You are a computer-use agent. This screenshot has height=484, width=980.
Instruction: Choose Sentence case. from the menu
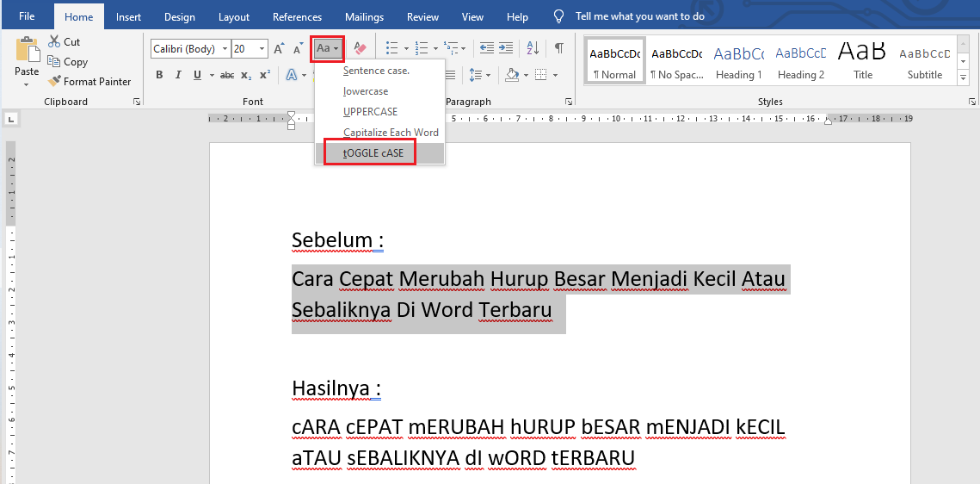[x=380, y=71]
